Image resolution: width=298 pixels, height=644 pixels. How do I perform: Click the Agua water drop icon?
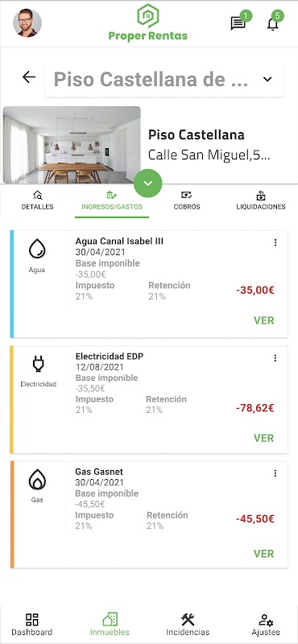tap(37, 249)
